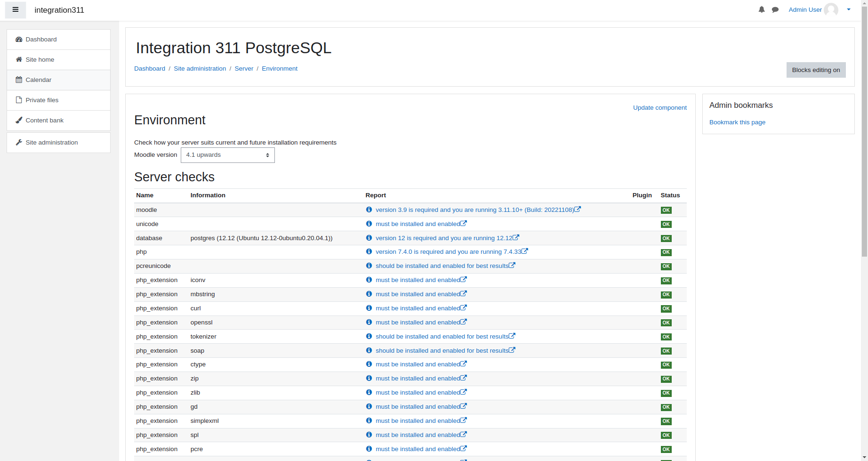Screen dimensions: 868x461
Task: Click info icon in tokenizer row
Action: tap(369, 336)
